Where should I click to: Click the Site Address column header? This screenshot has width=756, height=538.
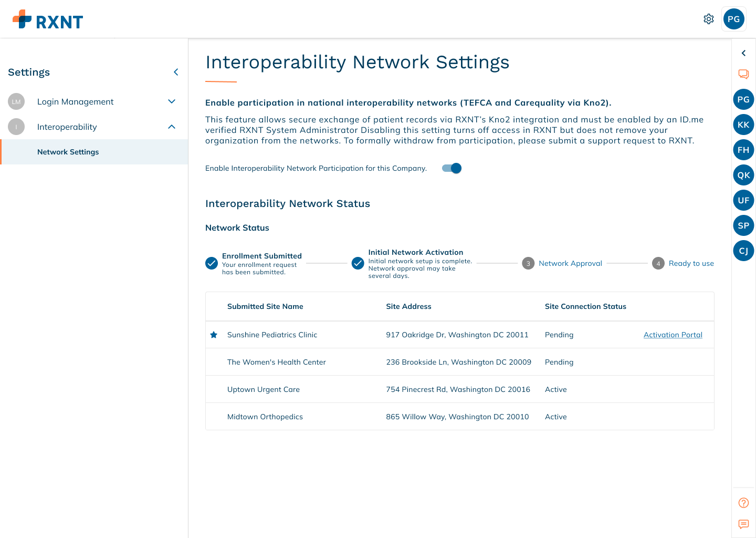coord(408,306)
